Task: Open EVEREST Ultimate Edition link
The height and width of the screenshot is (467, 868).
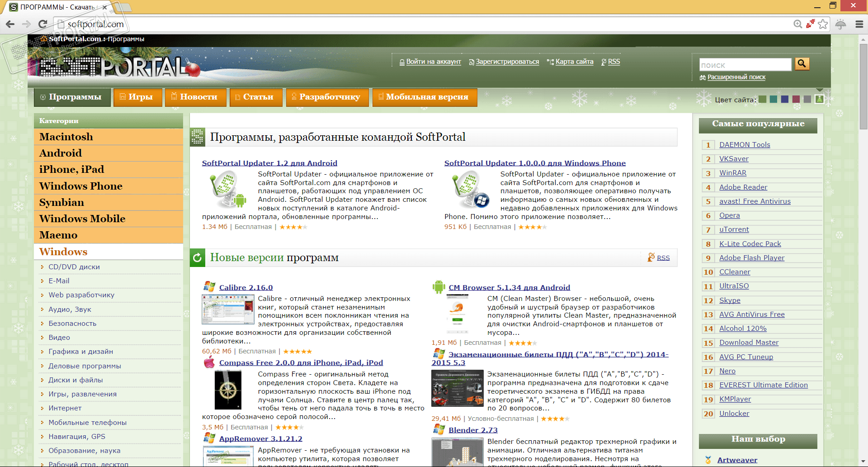Action: click(764, 385)
